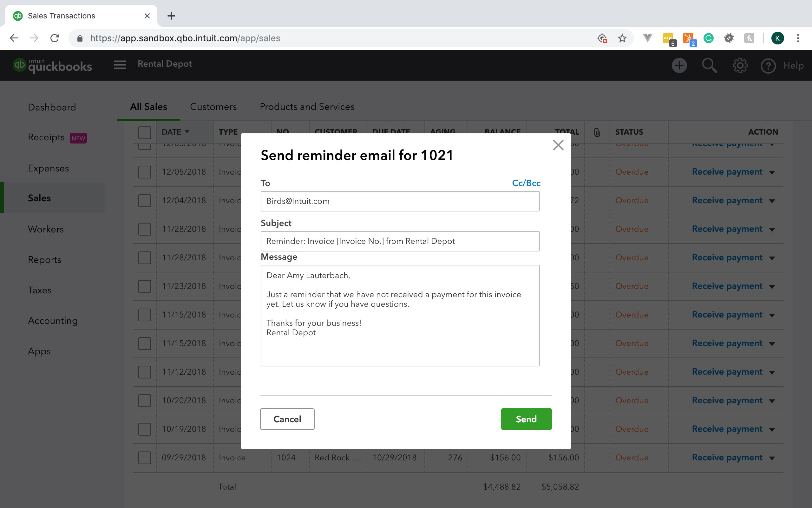This screenshot has width=812, height=508.
Task: Open Accounting in the sidebar
Action: [x=53, y=321]
